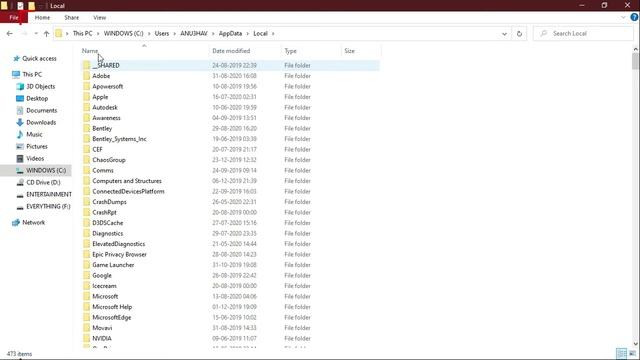This screenshot has width=640, height=360.
Task: Select the Apple folder icon
Action: click(87, 97)
